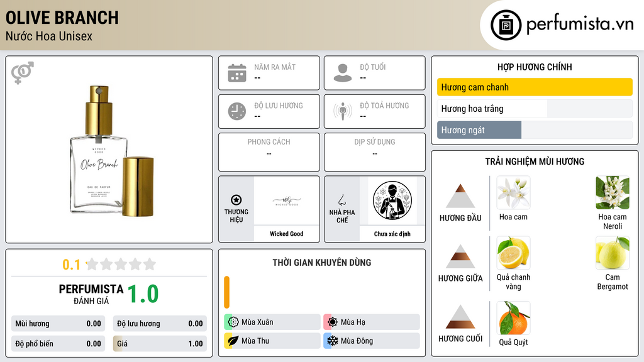The height and width of the screenshot is (362, 644).
Task: Click the star badge icon above Thương Hiệu
Action: click(236, 200)
